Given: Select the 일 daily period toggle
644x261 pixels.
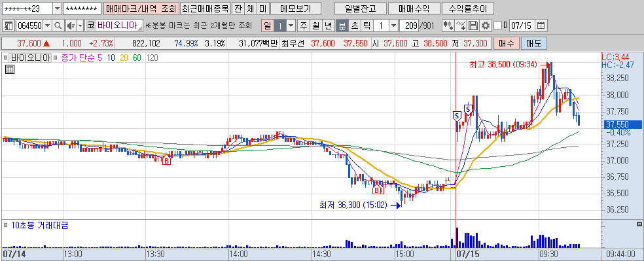Looking at the screenshot, I should [x=268, y=26].
